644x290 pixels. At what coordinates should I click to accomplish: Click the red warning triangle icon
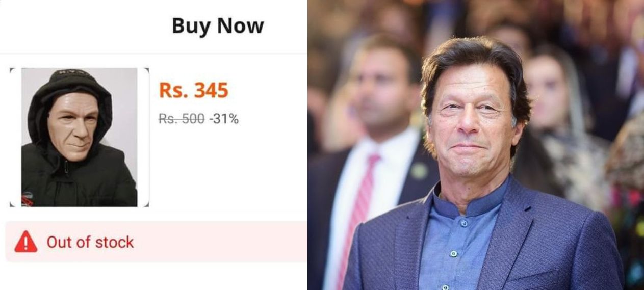click(x=25, y=242)
